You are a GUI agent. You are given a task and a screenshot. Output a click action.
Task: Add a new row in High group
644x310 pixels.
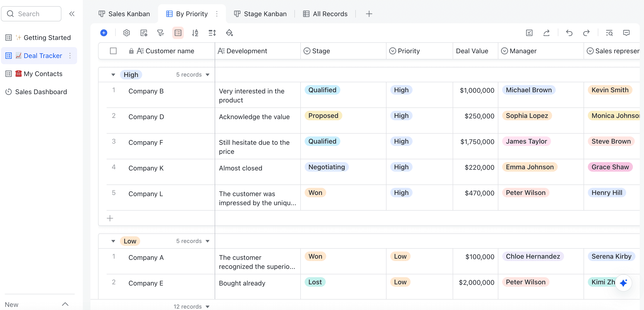pos(110,218)
